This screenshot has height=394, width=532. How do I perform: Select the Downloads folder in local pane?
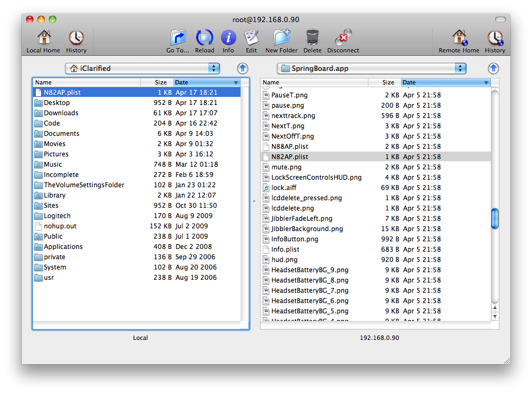point(61,113)
